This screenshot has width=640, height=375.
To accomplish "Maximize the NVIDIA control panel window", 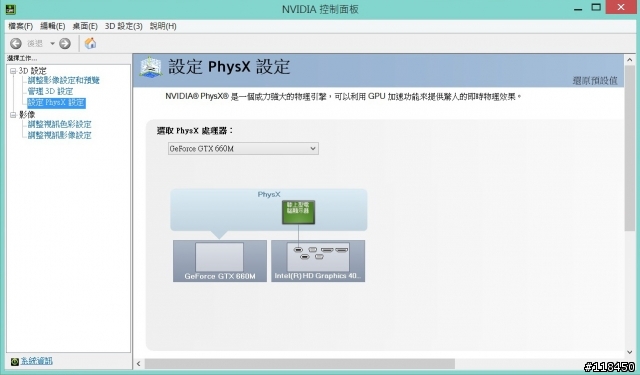I will click(x=596, y=7).
